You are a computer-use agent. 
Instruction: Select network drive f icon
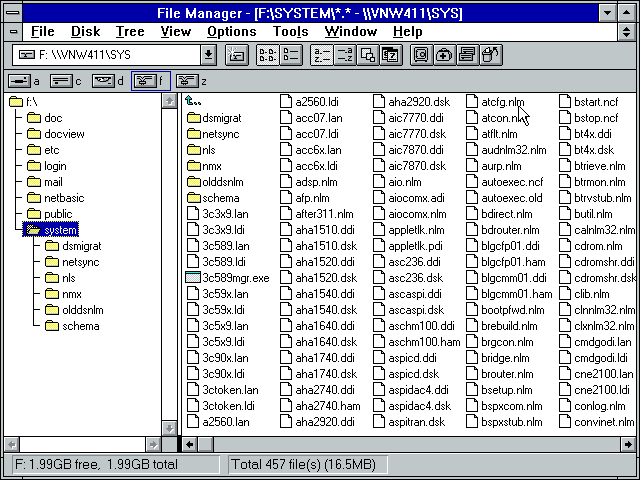[146, 81]
